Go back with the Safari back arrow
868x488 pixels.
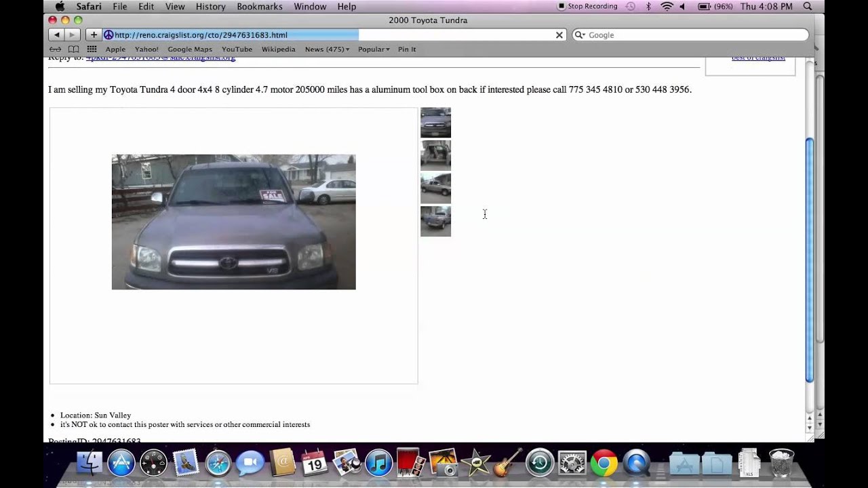click(57, 35)
